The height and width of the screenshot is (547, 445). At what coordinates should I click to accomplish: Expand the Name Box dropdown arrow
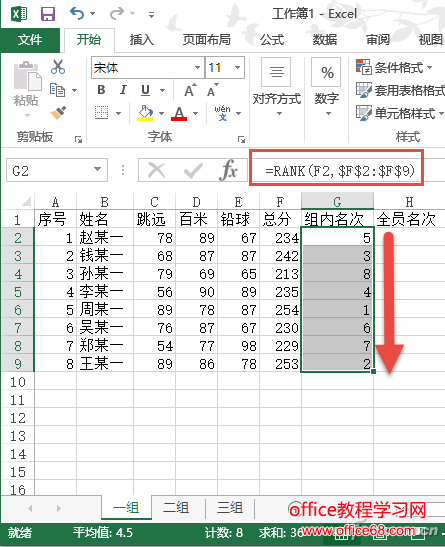(x=98, y=170)
